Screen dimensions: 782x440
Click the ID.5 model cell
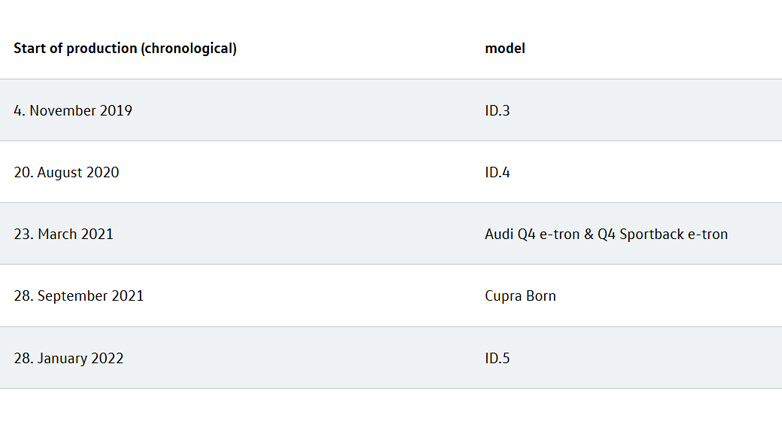click(x=497, y=358)
